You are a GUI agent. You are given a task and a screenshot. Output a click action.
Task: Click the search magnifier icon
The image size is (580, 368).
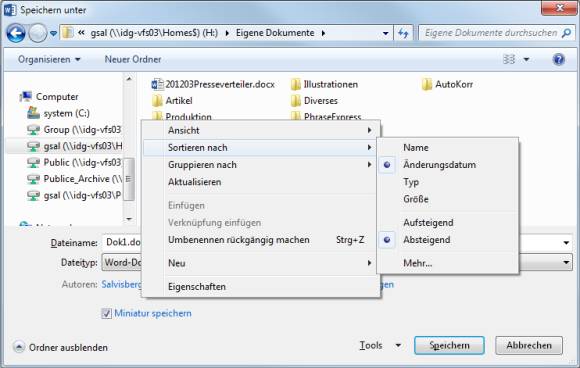pyautogui.click(x=566, y=33)
